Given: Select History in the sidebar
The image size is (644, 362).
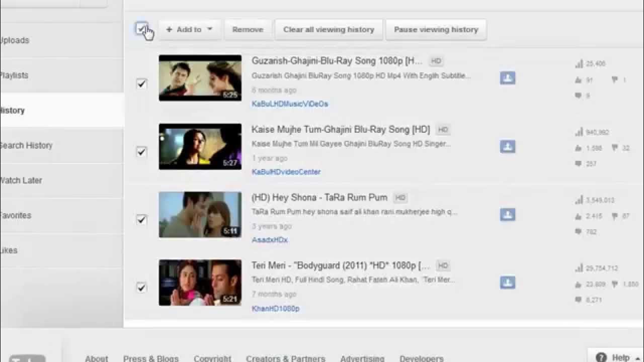Looking at the screenshot, I should [x=61, y=110].
